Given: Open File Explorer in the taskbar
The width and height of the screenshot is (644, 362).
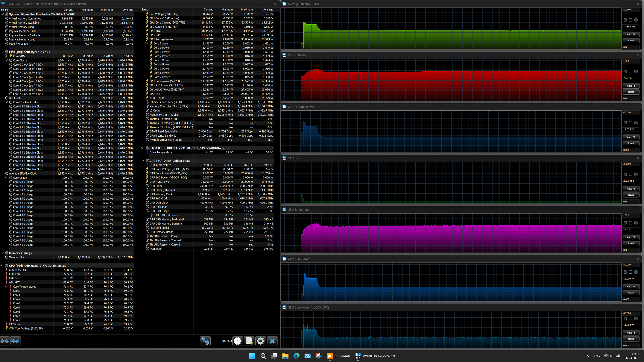Looking at the screenshot, I should [285, 356].
